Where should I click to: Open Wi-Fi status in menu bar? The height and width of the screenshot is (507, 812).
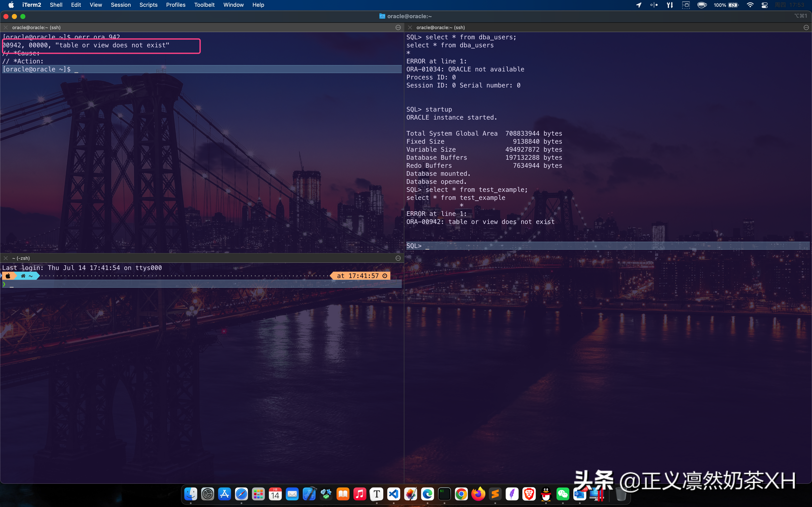click(750, 5)
